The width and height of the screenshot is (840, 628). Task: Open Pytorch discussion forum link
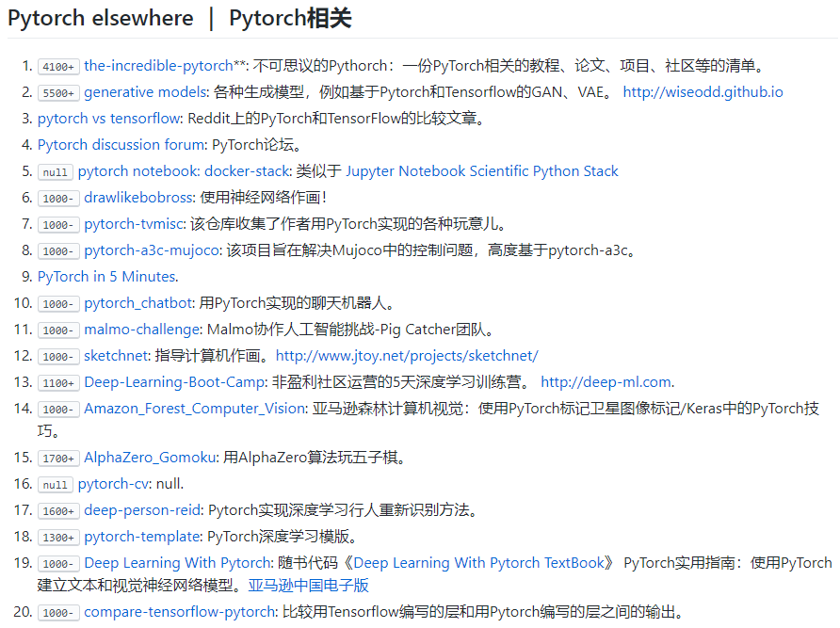(x=121, y=145)
